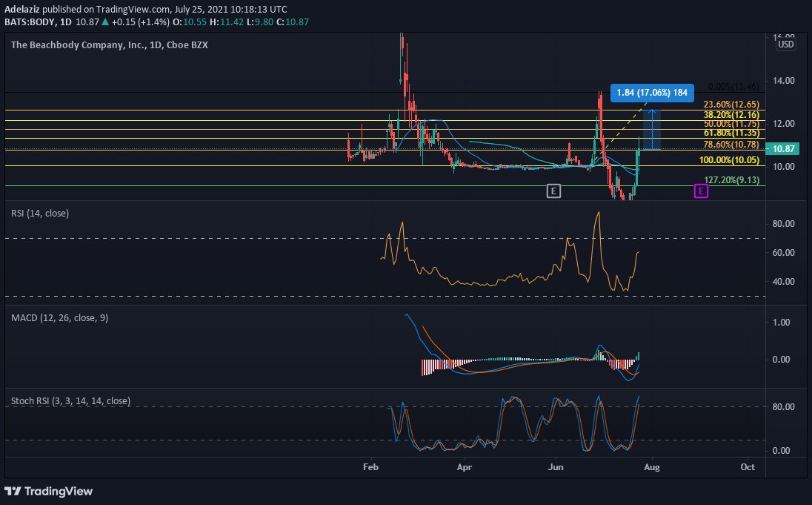Click the Jun label on time axis
Viewport: 812px width, 505px height.
[556, 467]
